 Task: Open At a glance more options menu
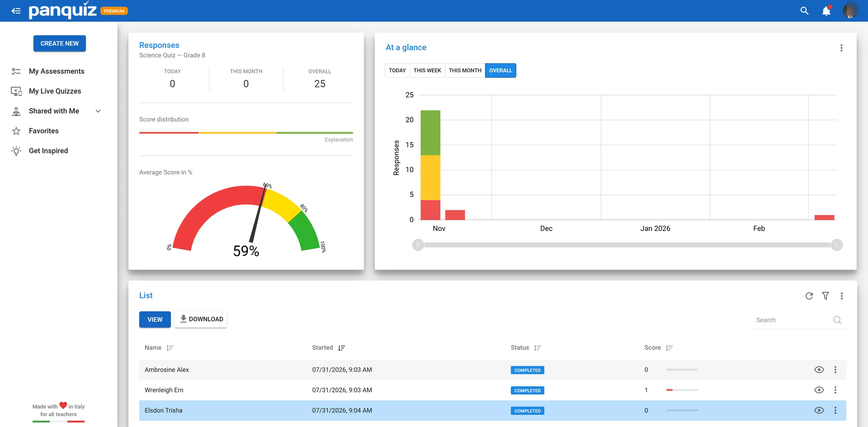(x=842, y=48)
